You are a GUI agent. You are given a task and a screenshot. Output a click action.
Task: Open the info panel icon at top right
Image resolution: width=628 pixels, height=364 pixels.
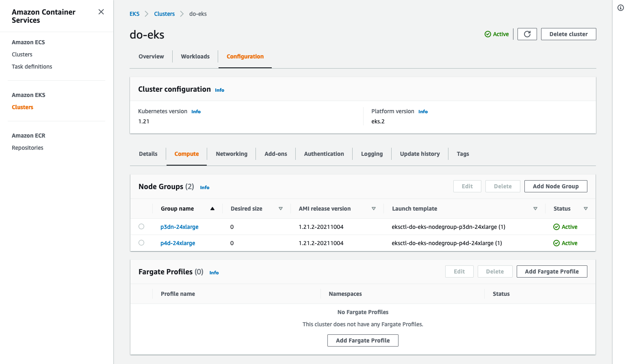tap(621, 8)
